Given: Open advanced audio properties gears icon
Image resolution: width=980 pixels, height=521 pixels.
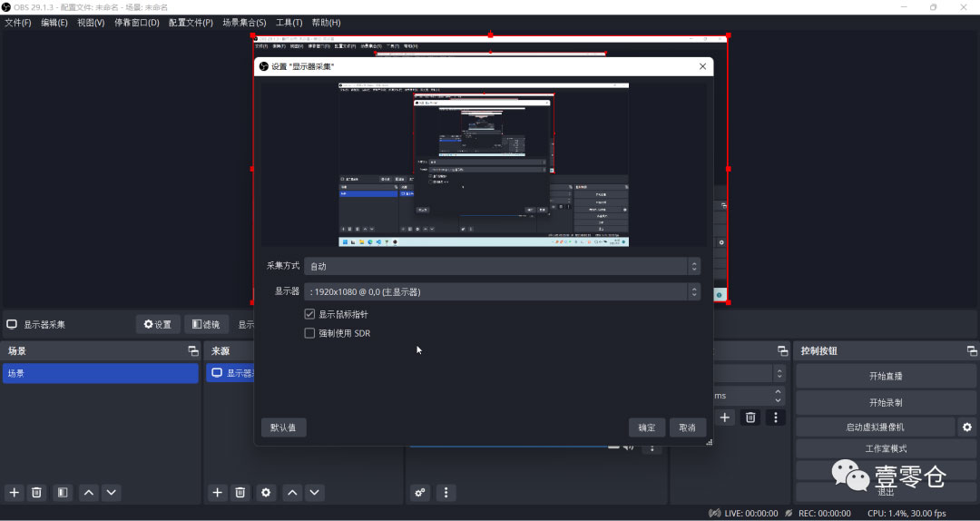Looking at the screenshot, I should pyautogui.click(x=419, y=492).
